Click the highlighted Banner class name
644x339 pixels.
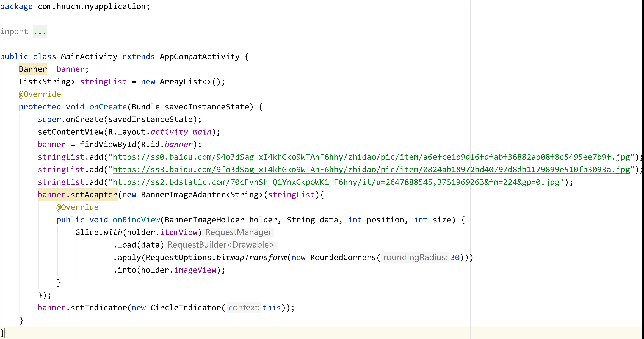pyautogui.click(x=33, y=69)
